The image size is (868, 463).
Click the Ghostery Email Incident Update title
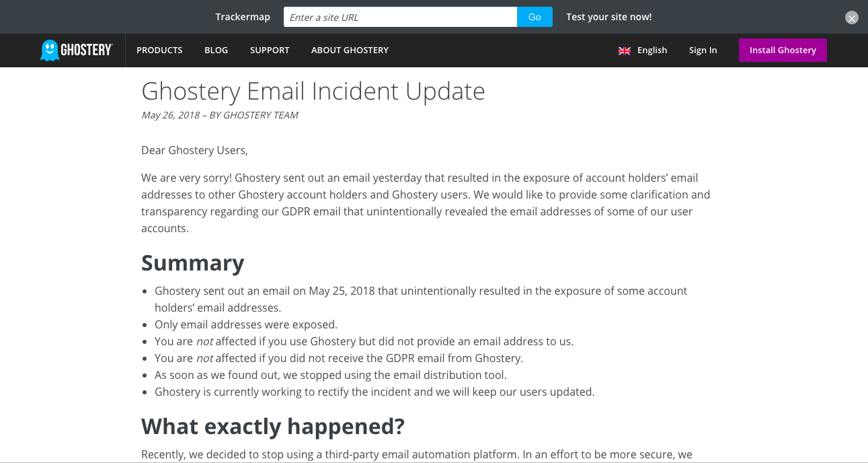tap(313, 91)
